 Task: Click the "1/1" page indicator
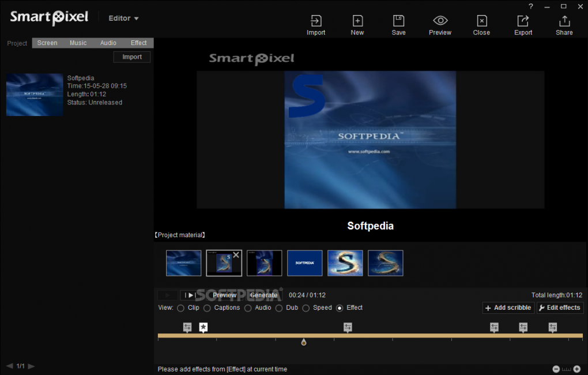click(21, 366)
